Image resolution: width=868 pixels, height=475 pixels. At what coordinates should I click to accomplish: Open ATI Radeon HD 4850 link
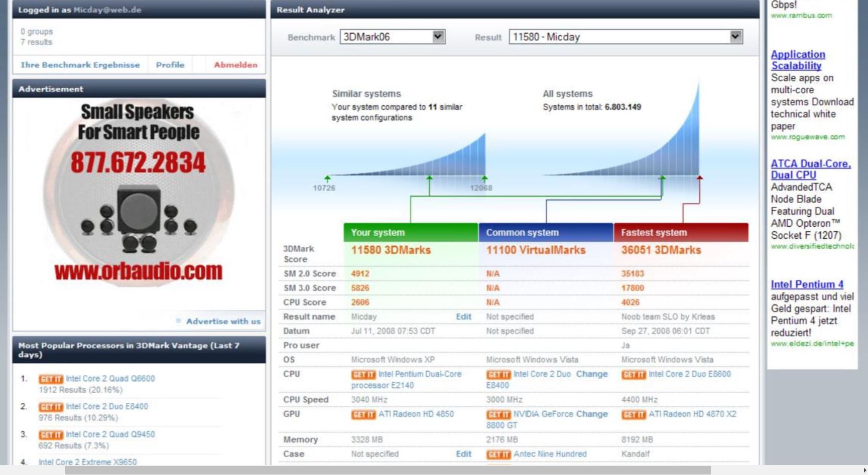click(416, 414)
